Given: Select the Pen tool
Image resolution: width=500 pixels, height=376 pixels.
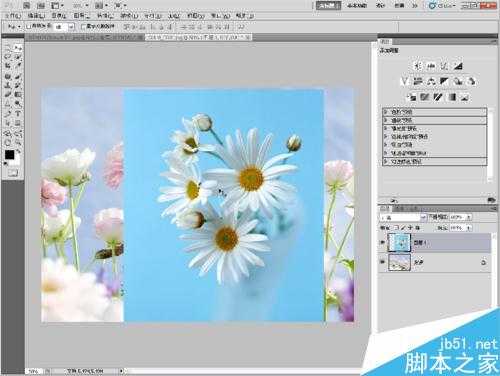Looking at the screenshot, I should coord(8,114).
